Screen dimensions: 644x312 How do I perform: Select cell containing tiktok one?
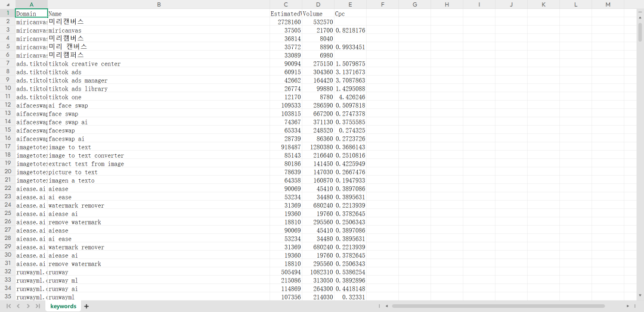tap(159, 97)
